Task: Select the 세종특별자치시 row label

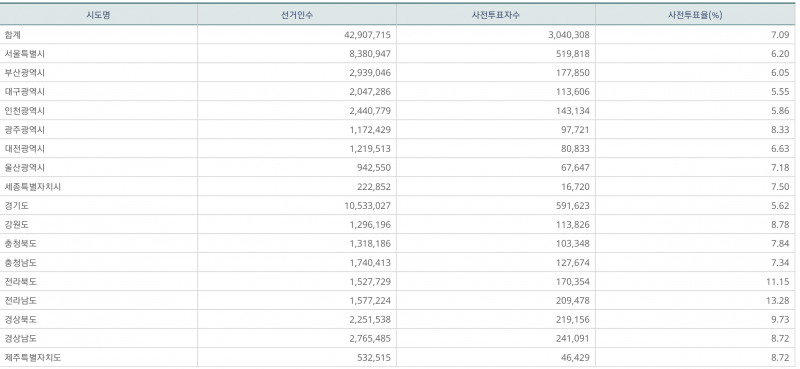Action: [33, 187]
